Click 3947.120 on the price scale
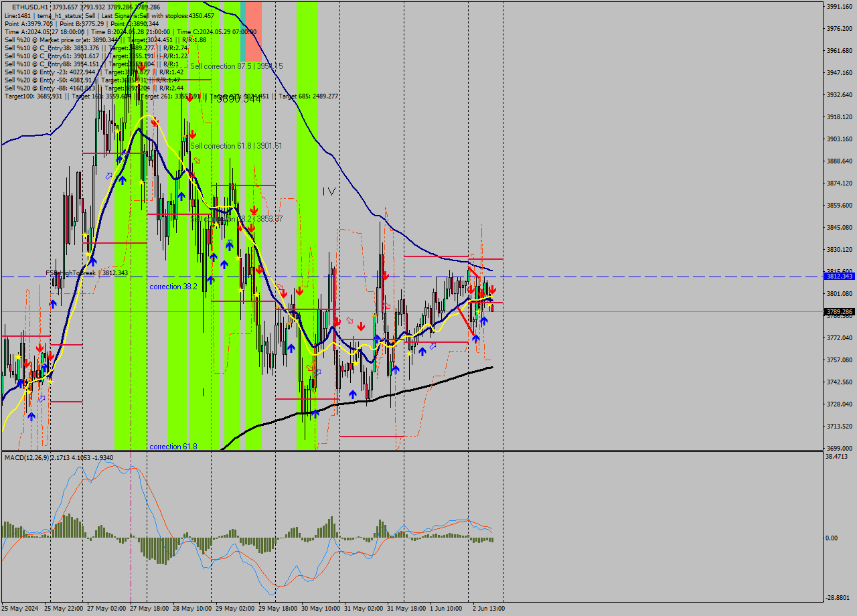The width and height of the screenshot is (857, 616). pos(839,72)
